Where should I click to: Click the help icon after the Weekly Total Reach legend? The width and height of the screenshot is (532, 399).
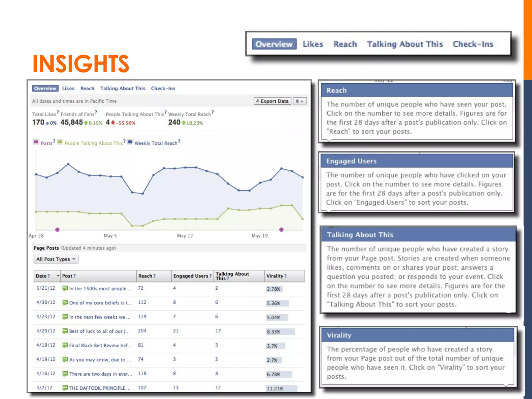[x=179, y=141]
